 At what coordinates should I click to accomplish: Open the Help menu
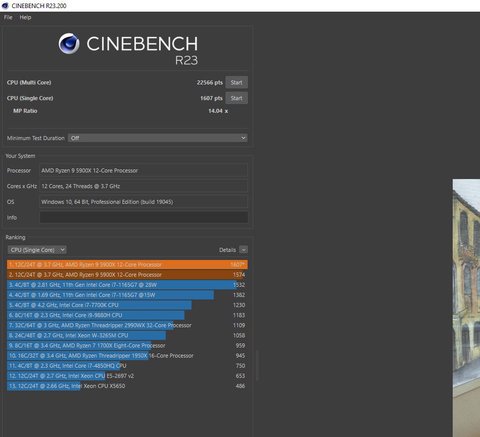click(25, 17)
